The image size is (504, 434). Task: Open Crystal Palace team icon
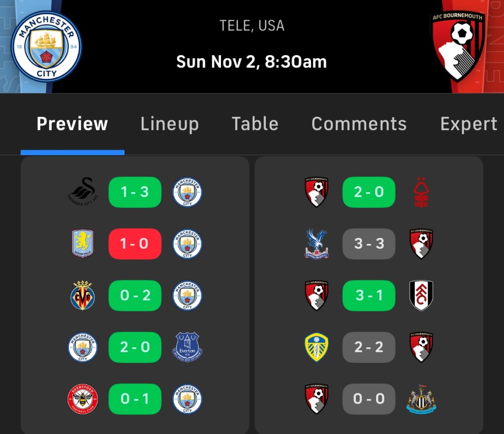click(317, 243)
